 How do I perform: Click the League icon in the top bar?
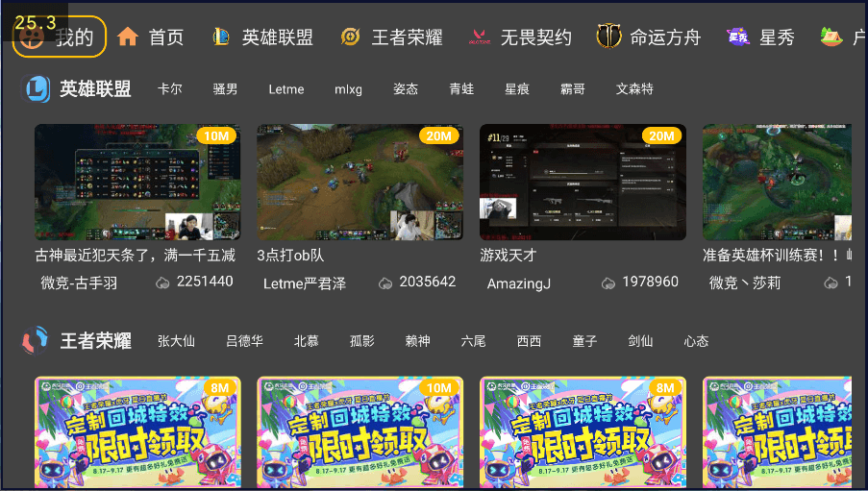(221, 37)
